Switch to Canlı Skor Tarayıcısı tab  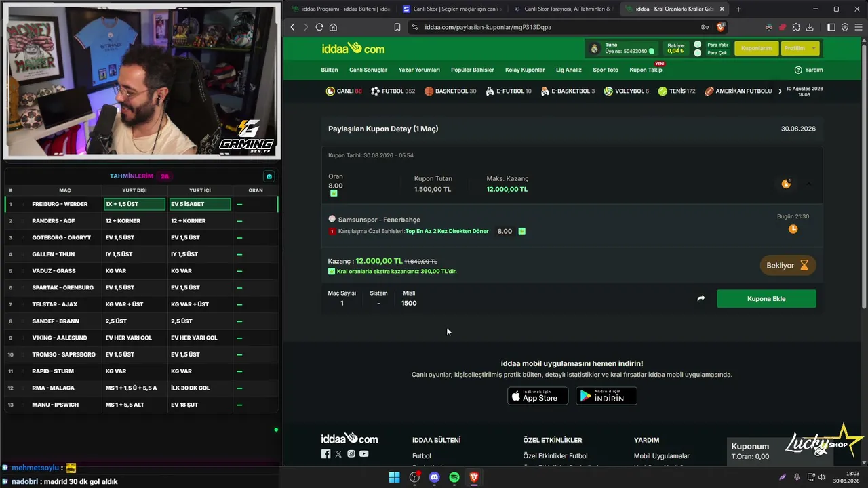pos(563,9)
